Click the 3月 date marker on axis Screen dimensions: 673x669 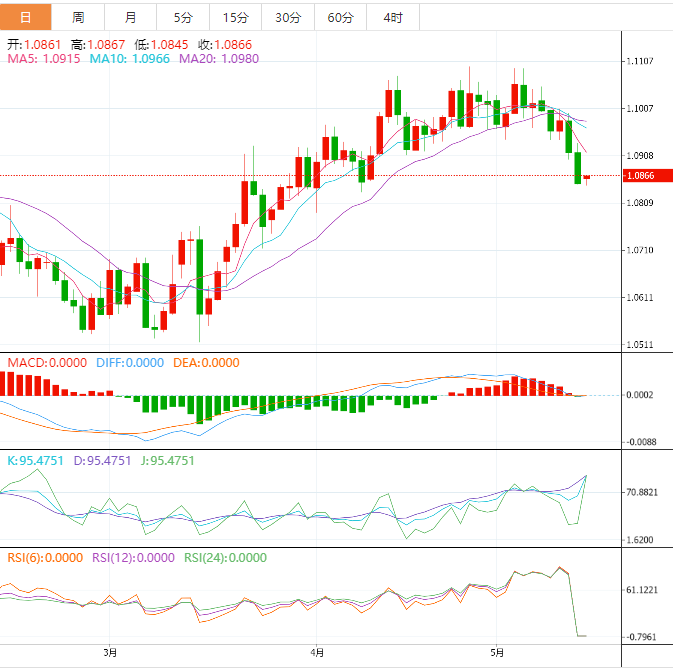click(x=110, y=653)
